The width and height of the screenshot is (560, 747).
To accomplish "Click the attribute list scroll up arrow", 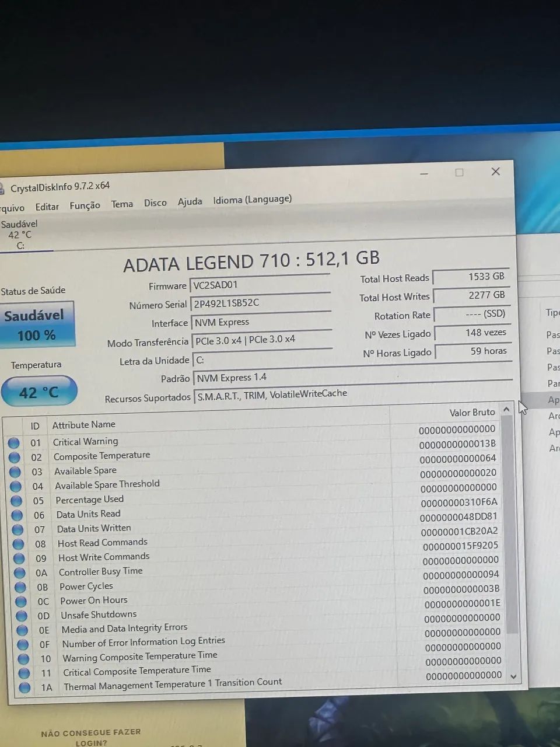I will point(506,410).
